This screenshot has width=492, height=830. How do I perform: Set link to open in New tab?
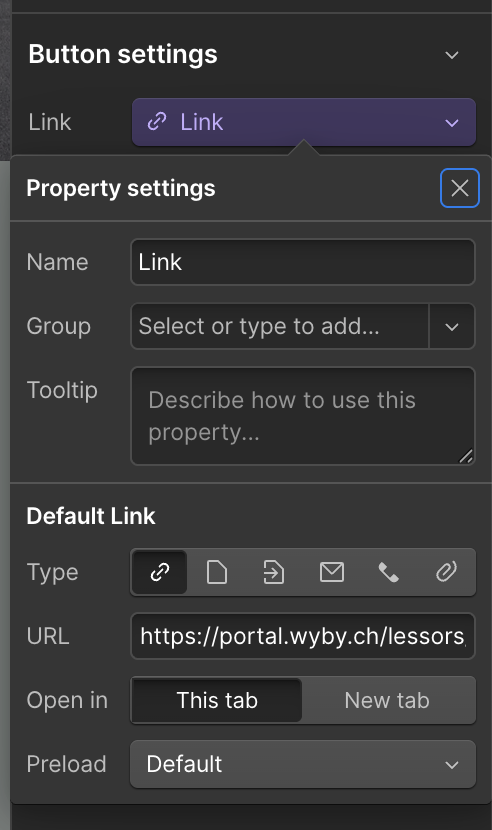coord(387,700)
